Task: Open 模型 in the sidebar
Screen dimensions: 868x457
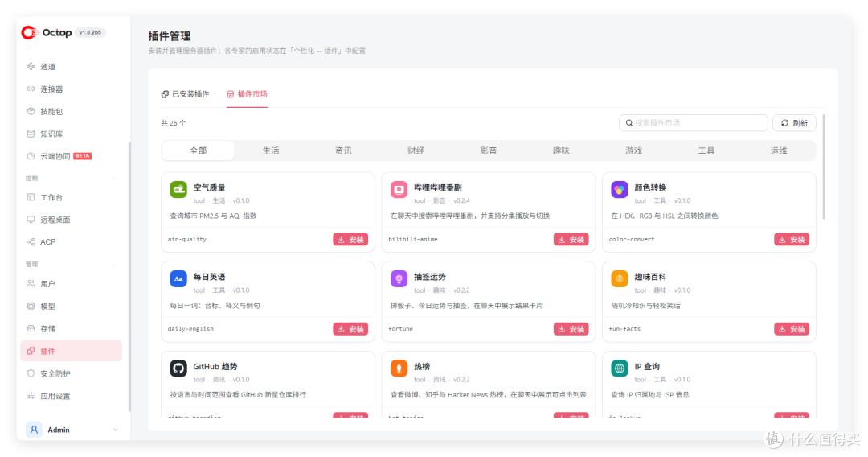Action: 71,306
